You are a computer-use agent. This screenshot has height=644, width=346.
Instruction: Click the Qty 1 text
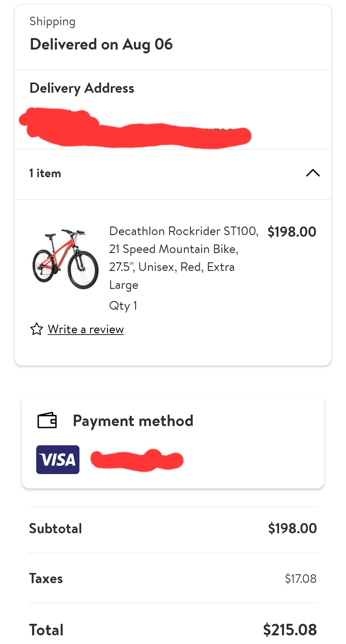pyautogui.click(x=123, y=306)
